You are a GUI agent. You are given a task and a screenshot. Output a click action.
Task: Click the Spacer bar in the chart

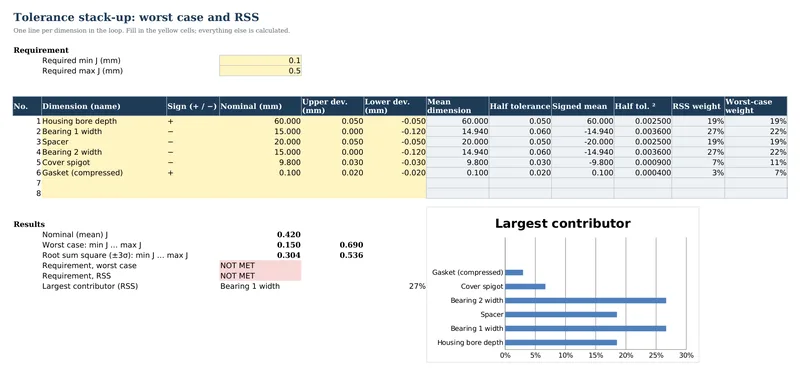pos(561,314)
